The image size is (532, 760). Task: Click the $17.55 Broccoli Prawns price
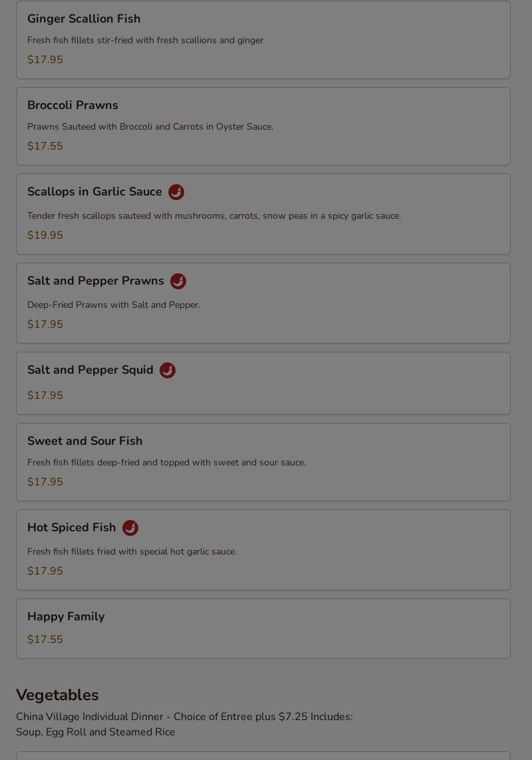(x=45, y=146)
